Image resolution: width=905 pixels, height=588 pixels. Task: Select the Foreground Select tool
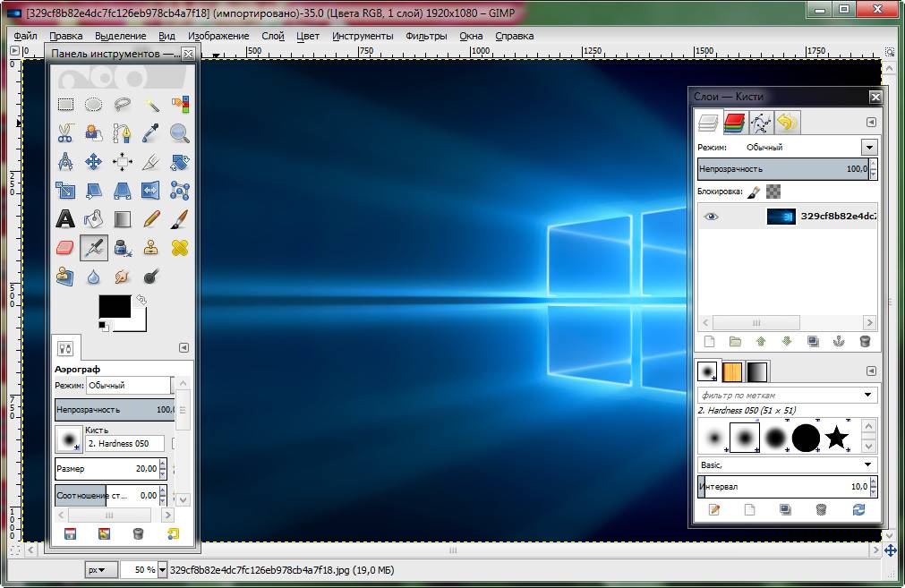pos(93,133)
